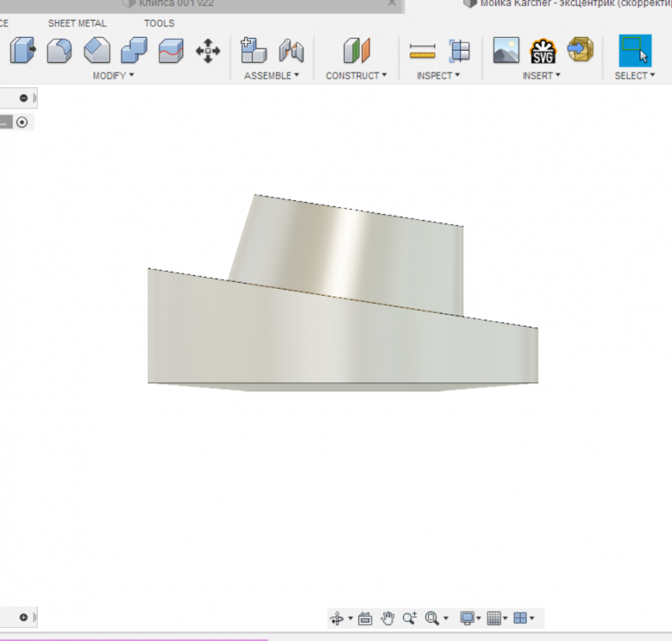Viewport: 672px width, 641px height.
Task: Expand the comments panel plus button
Action: pos(24,617)
